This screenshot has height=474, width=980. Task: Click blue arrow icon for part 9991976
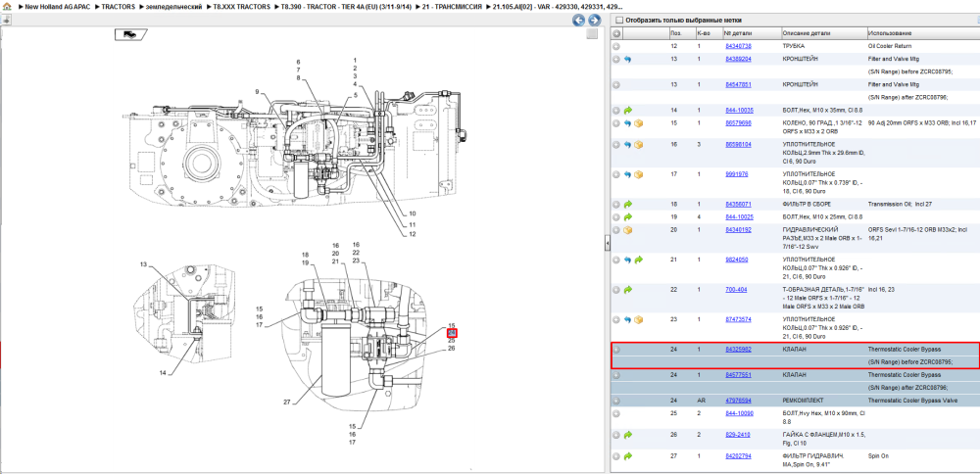[627, 174]
